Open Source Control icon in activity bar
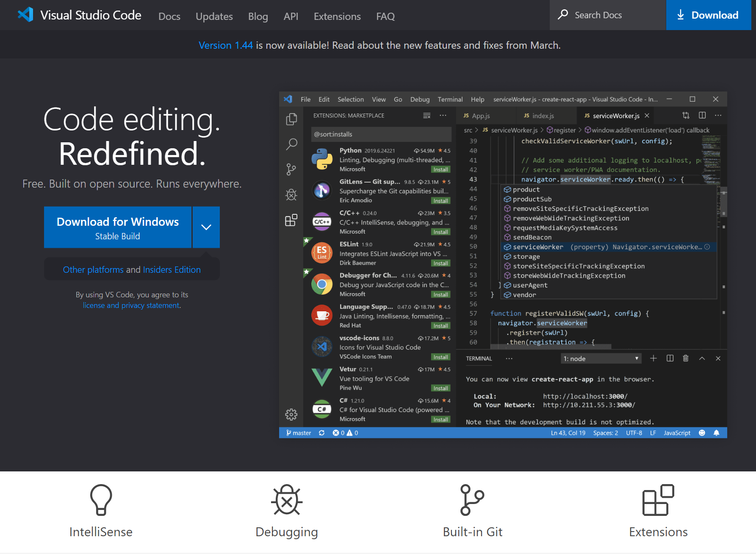The height and width of the screenshot is (554, 756). click(291, 169)
